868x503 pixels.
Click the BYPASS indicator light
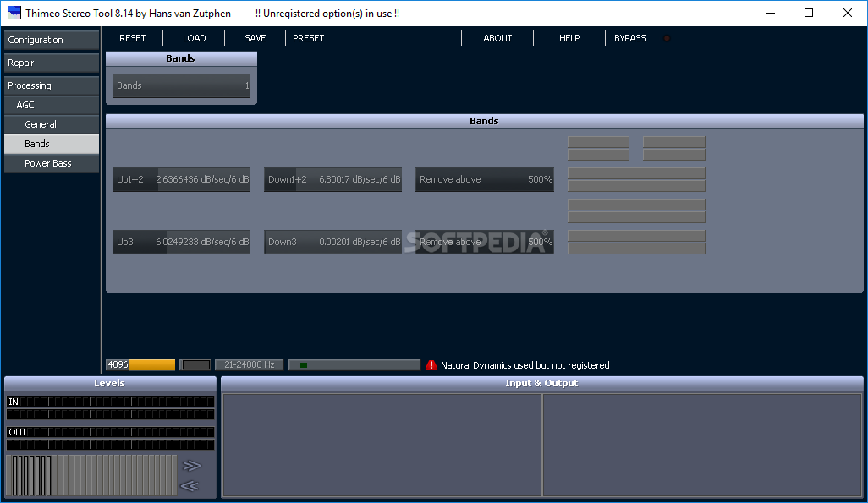click(x=667, y=38)
